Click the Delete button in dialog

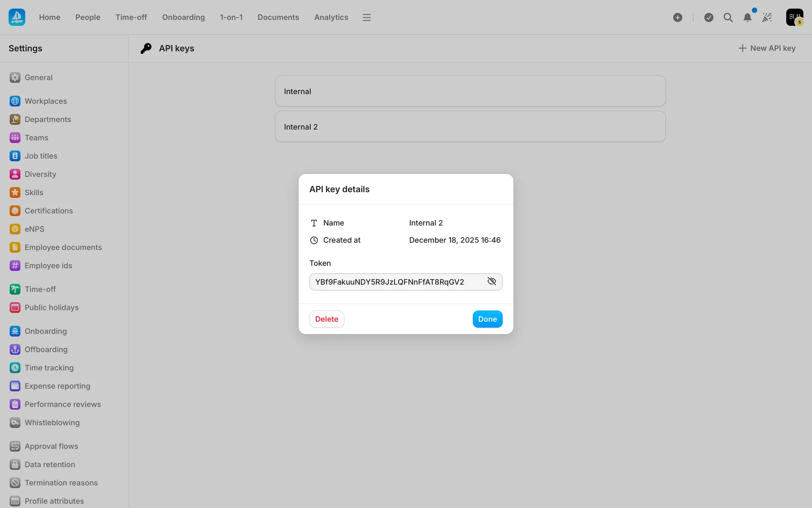[326, 319]
